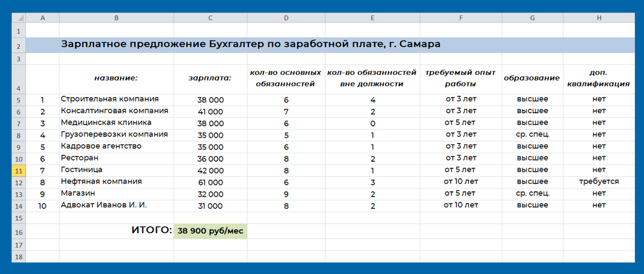Select cell 'Строительная компания'
This screenshot has height=274, width=644.
point(116,99)
